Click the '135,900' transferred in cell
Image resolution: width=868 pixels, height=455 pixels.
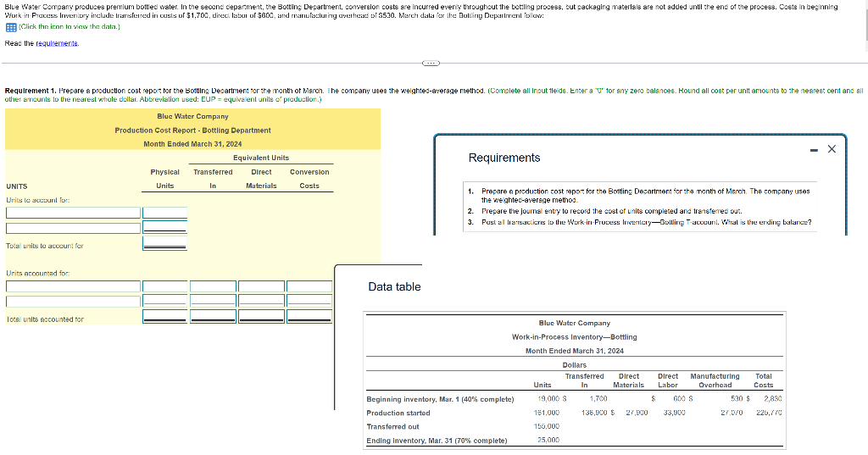point(594,413)
